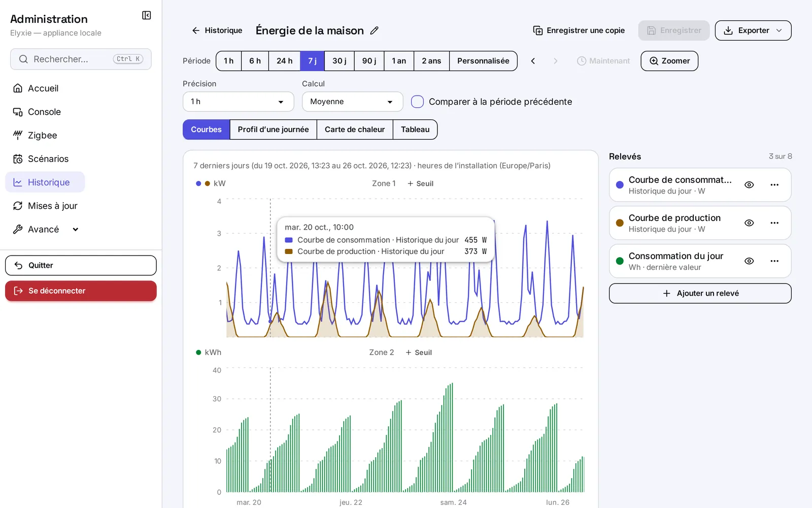Collapse the sidebar with the panel icon

pos(146,15)
